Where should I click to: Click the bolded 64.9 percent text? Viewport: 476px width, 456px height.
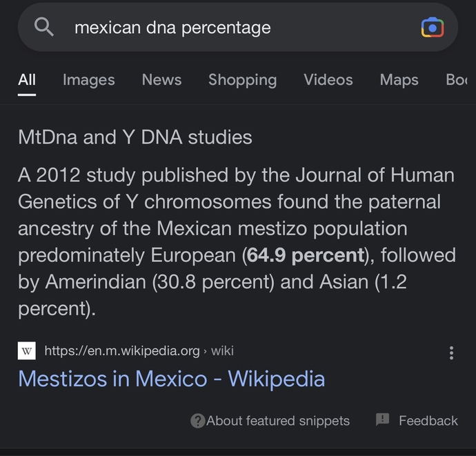click(x=305, y=255)
